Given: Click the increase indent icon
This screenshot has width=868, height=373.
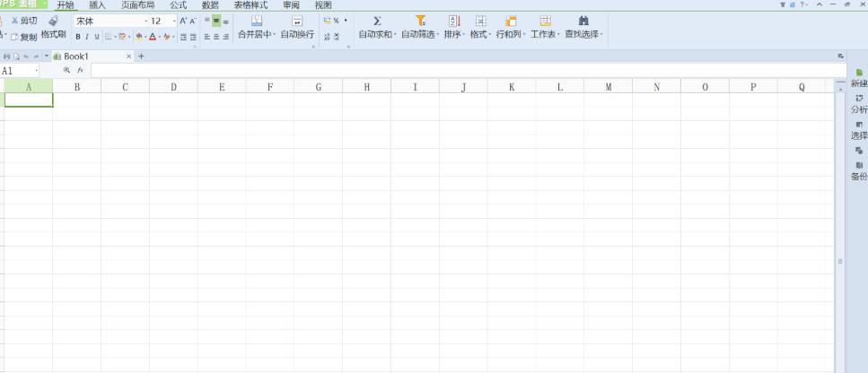Looking at the screenshot, I should (x=193, y=37).
